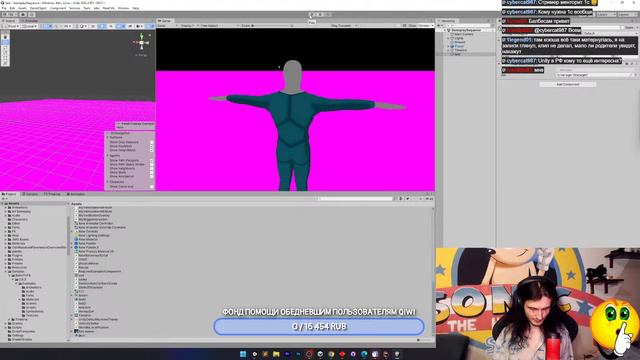
Task: Select the Player object in Hierarchy
Action: 460,46
